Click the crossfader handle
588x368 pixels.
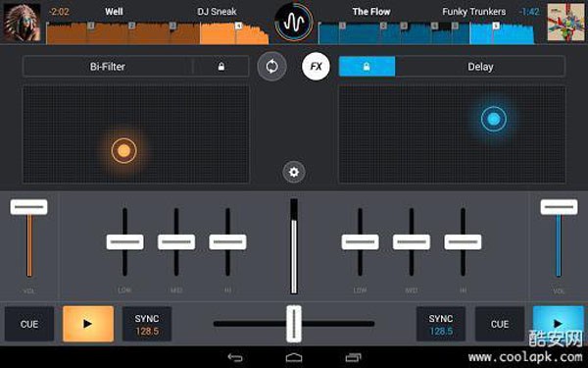294,324
